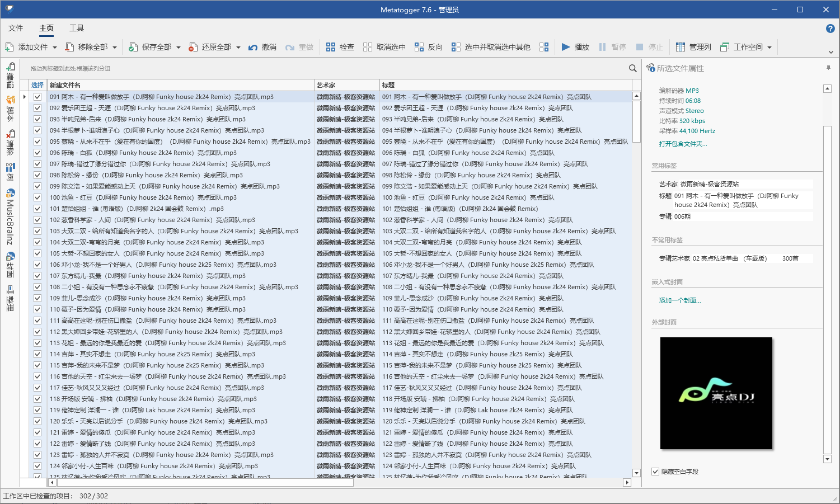Uncheck the checkbox for file 091 阿木
Screen dimensions: 840x504
tap(37, 97)
